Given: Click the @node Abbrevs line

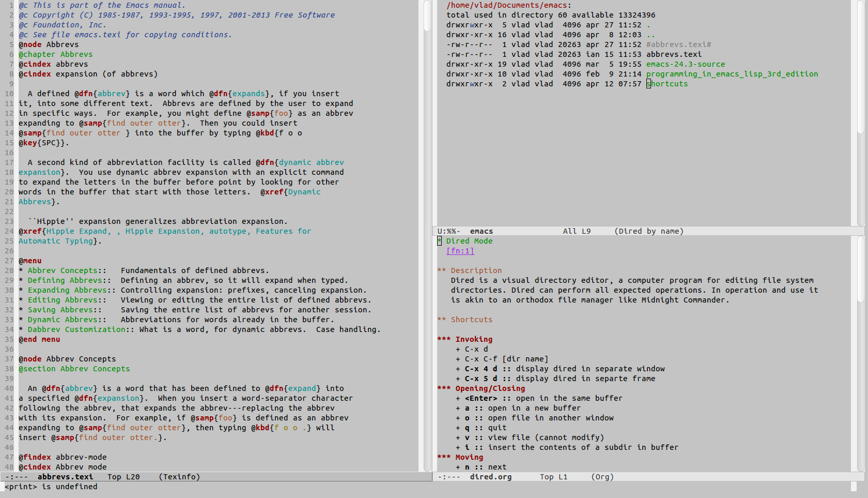Looking at the screenshot, I should (x=49, y=44).
